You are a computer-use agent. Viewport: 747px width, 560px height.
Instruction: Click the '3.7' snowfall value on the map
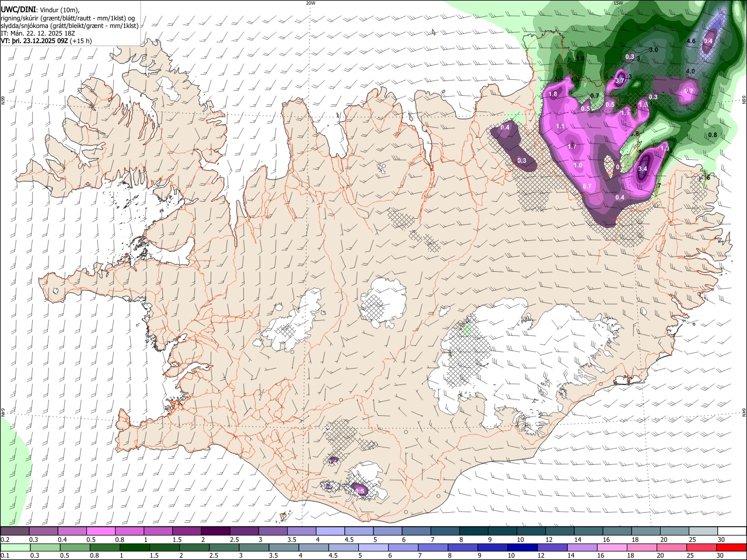620,80
